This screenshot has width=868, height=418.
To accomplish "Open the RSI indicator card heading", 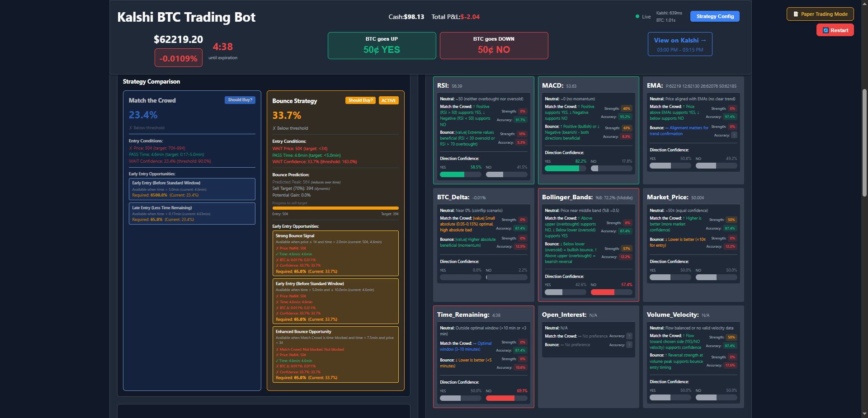I will (443, 85).
